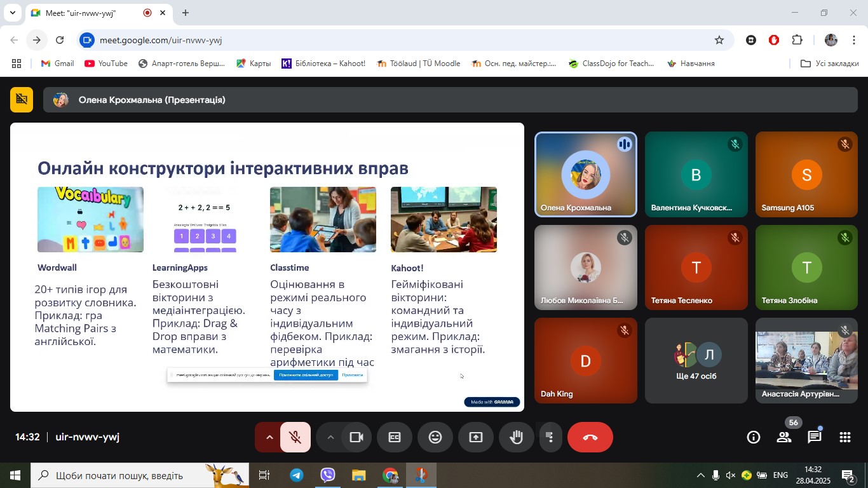Open Task View on the taskbar
The height and width of the screenshot is (488, 868).
pyautogui.click(x=264, y=475)
